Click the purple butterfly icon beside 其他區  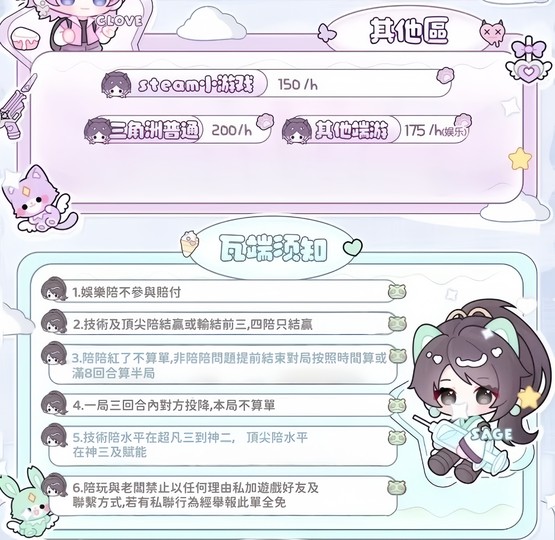(326, 34)
